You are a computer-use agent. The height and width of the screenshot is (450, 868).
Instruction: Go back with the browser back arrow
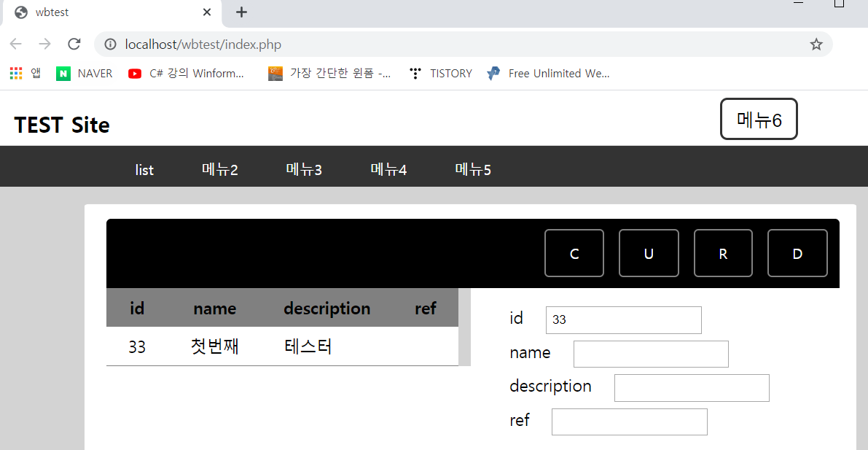click(x=15, y=44)
